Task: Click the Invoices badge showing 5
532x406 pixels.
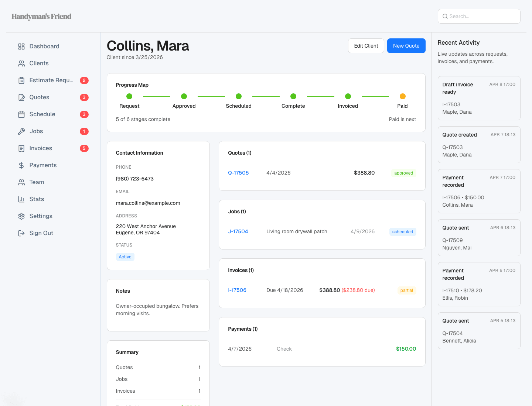Action: [84, 148]
